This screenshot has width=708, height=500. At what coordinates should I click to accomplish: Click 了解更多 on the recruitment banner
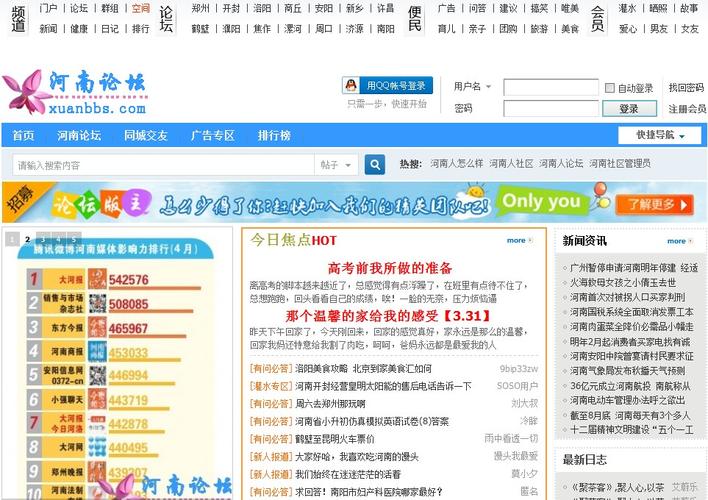[655, 205]
